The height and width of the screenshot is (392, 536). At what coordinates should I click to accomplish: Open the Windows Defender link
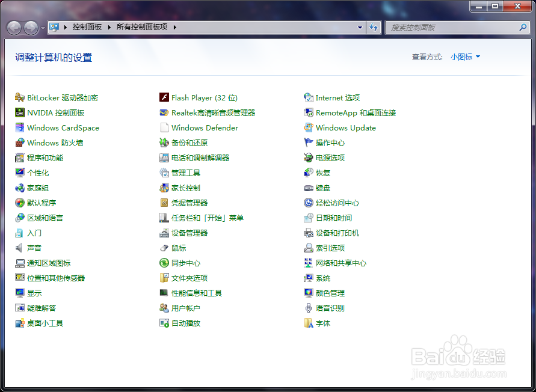click(205, 128)
